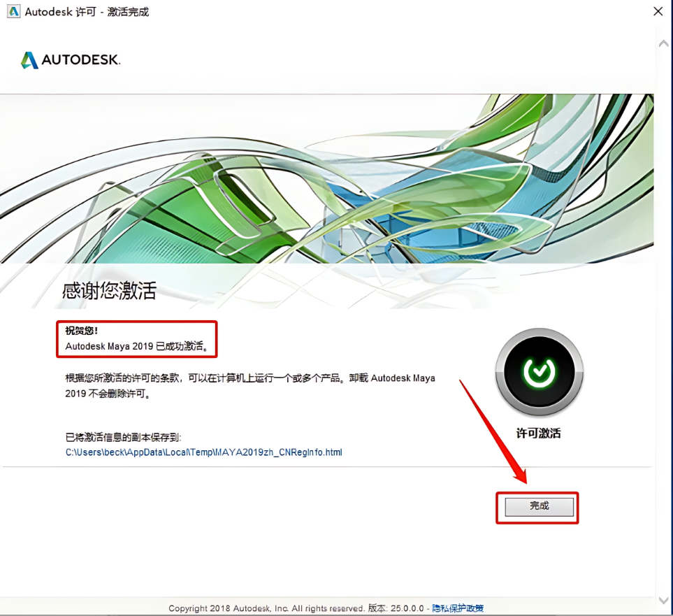Click the scrollbar down chevron

663,598
